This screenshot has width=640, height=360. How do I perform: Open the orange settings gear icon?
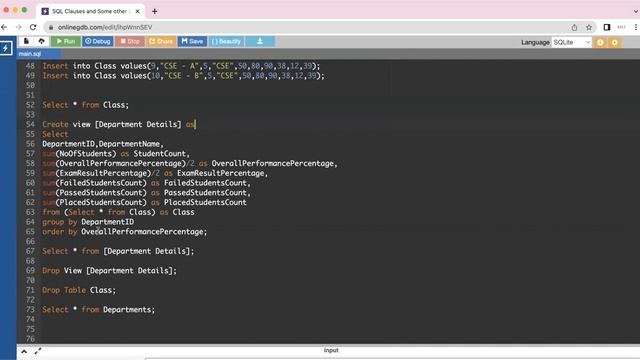[615, 42]
